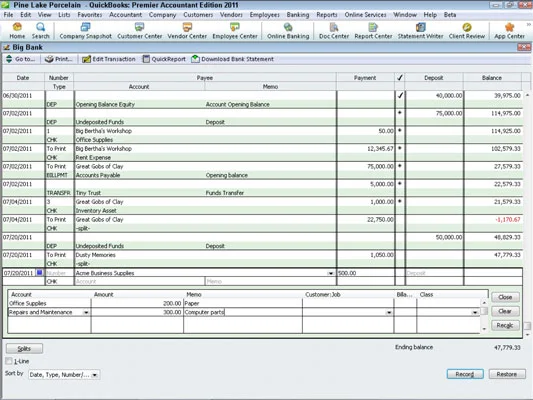Open the Accountant menu
Image resolution: width=533 pixels, height=400 pixels.
coord(125,15)
